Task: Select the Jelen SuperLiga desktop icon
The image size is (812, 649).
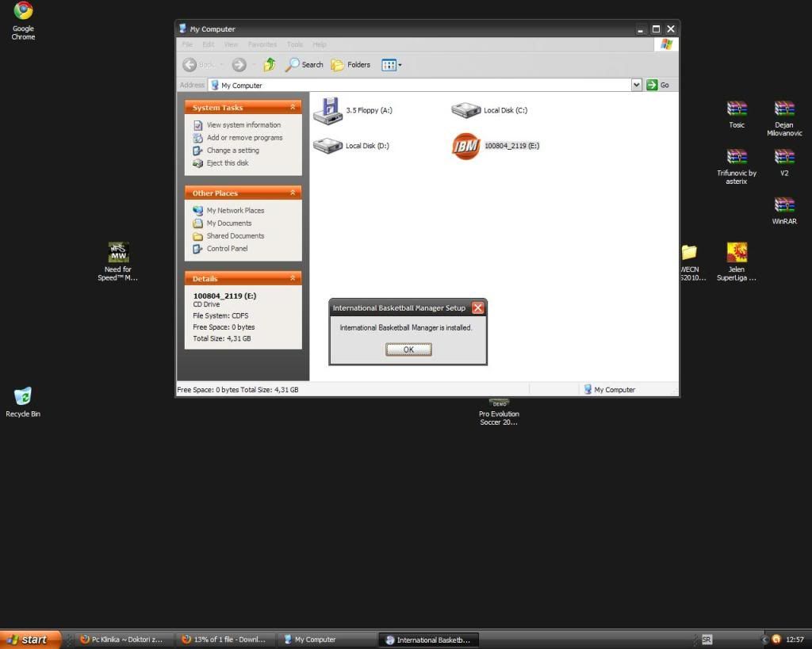Action: pyautogui.click(x=737, y=253)
